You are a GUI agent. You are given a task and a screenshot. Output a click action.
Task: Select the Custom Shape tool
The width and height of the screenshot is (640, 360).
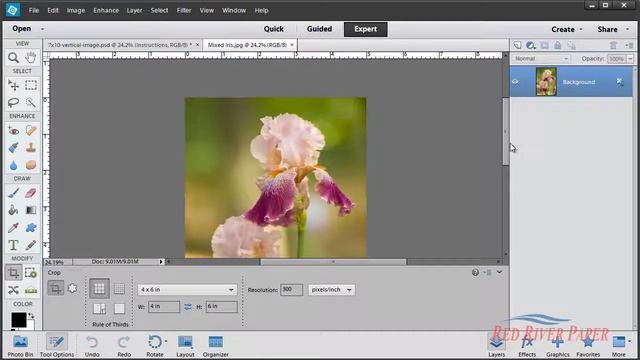click(31, 227)
